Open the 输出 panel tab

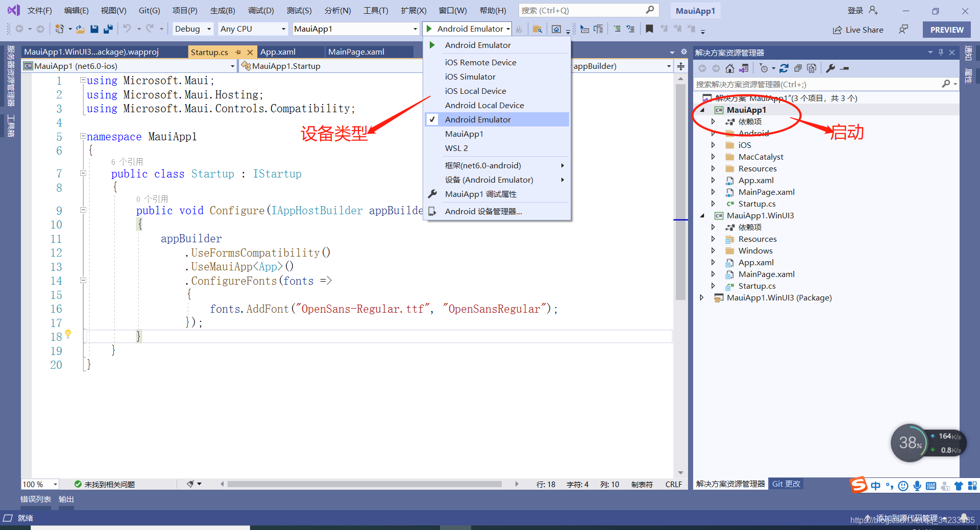66,499
